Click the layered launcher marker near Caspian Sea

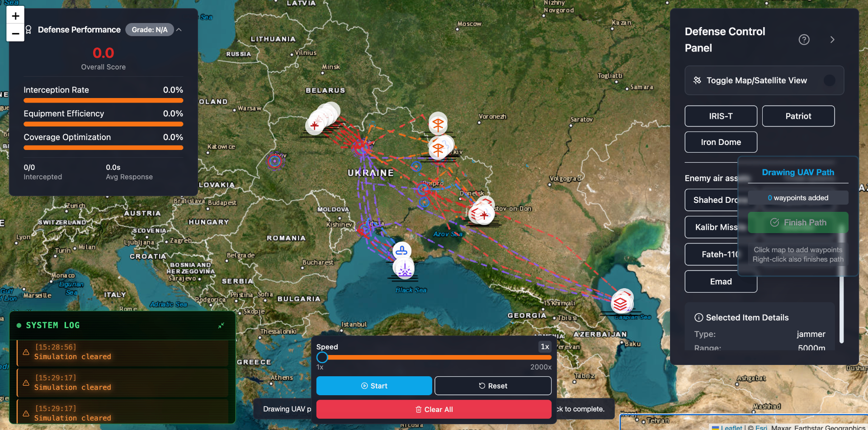(x=620, y=304)
